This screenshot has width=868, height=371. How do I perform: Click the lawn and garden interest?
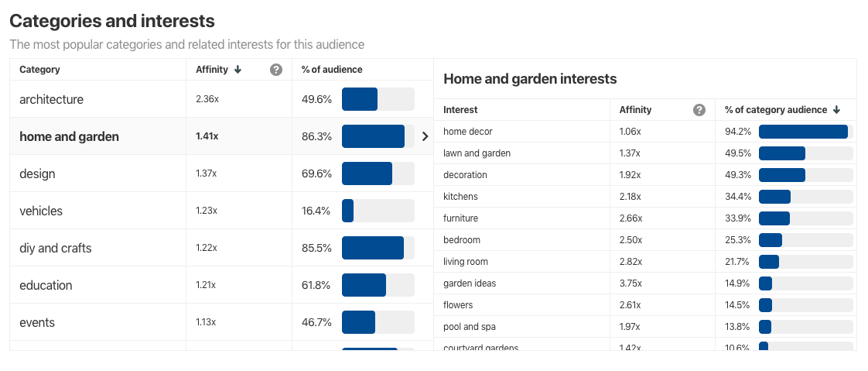pos(477,153)
